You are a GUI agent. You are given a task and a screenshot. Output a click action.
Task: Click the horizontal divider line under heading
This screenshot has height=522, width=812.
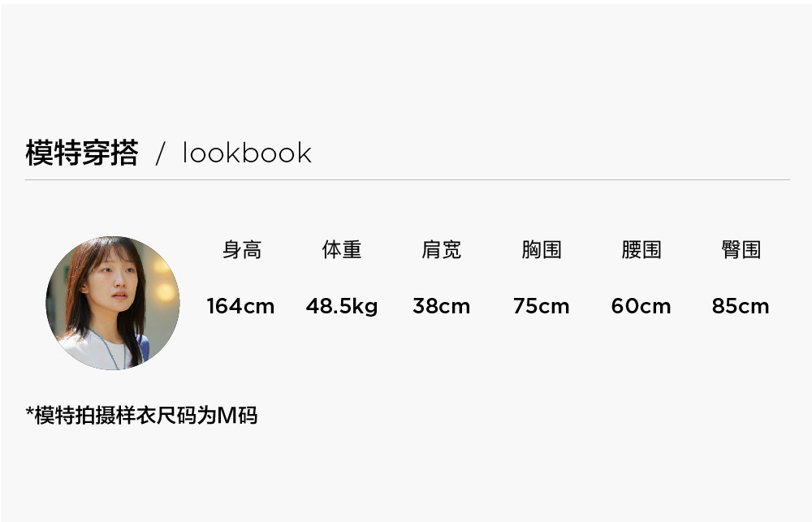tap(408, 179)
